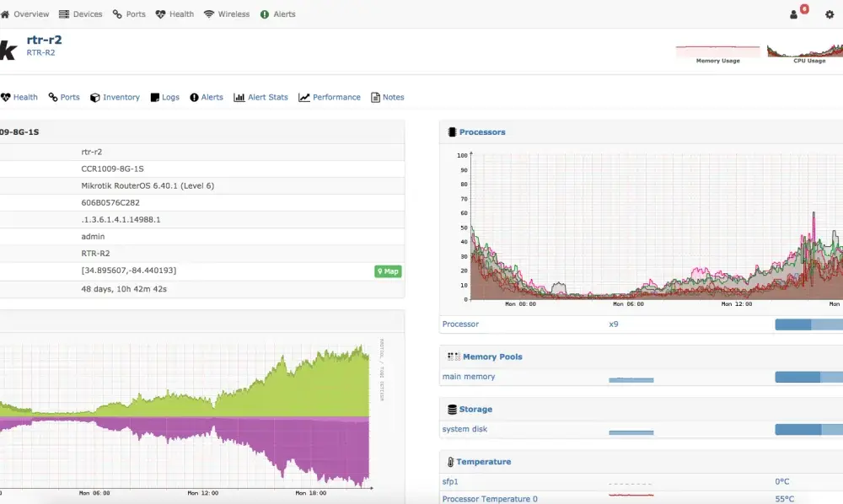Screen dimensions: 843x504
Task: Click the admin contact value
Action: (93, 237)
